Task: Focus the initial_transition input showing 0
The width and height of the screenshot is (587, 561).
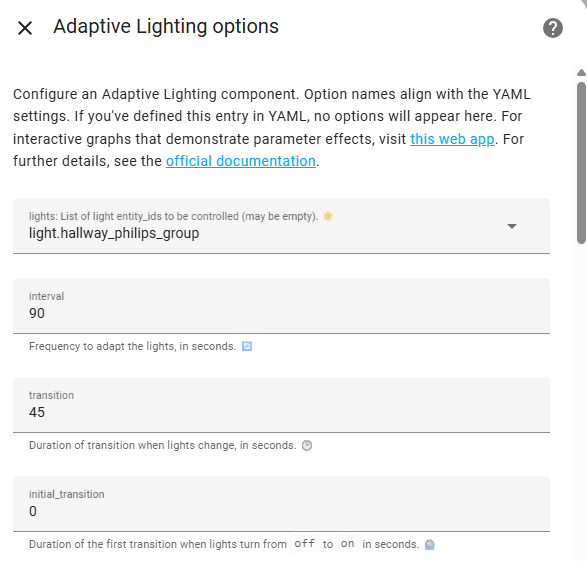Action: (x=281, y=504)
